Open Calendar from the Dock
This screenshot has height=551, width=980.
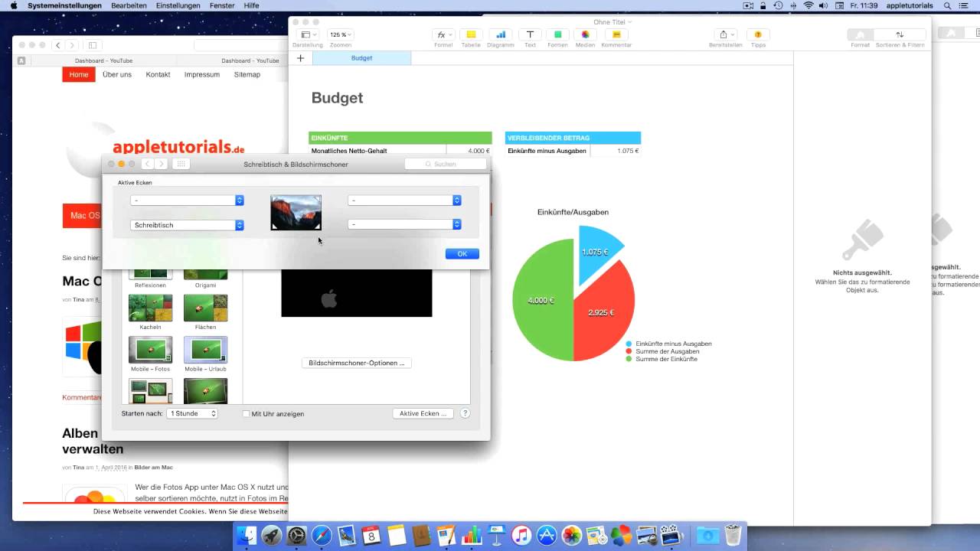(371, 535)
